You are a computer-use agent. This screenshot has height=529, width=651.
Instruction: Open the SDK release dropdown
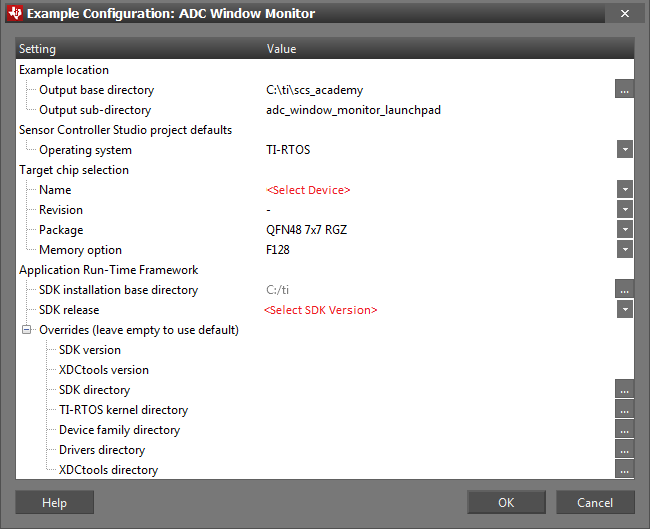624,310
